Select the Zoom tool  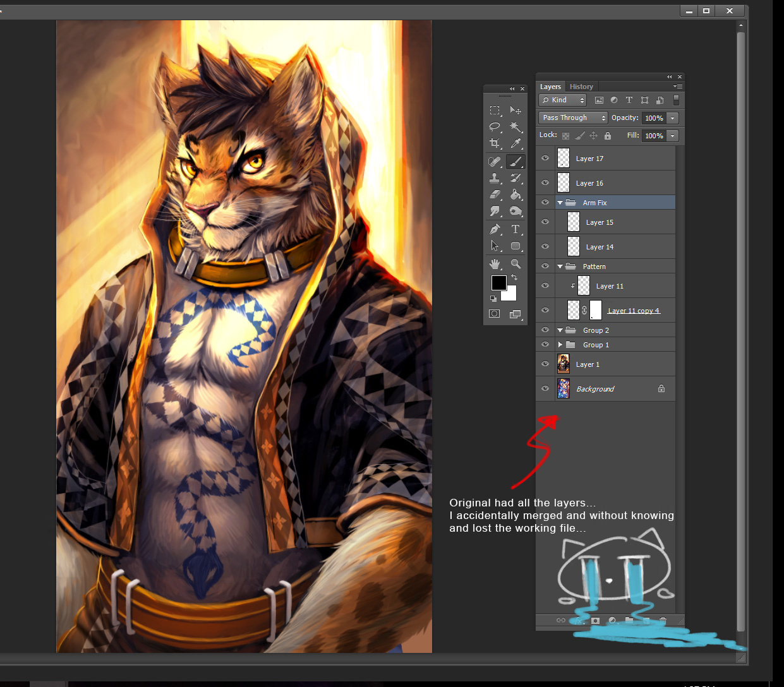(516, 263)
